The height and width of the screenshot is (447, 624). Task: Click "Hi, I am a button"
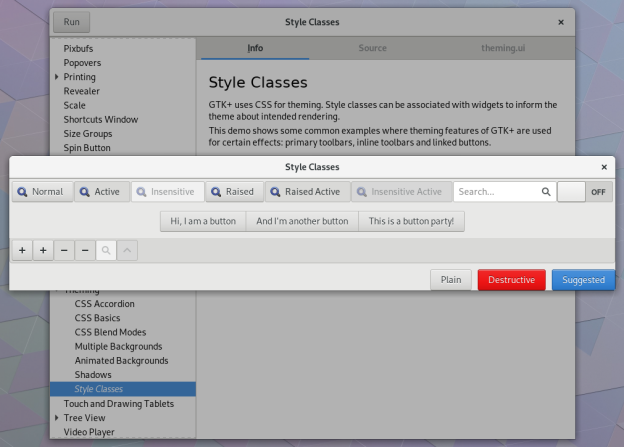(203, 221)
